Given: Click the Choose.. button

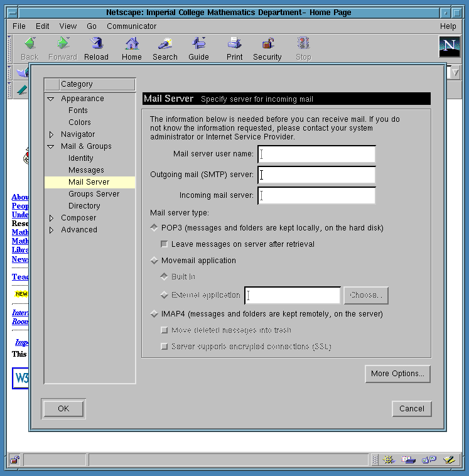Looking at the screenshot, I should point(366,295).
